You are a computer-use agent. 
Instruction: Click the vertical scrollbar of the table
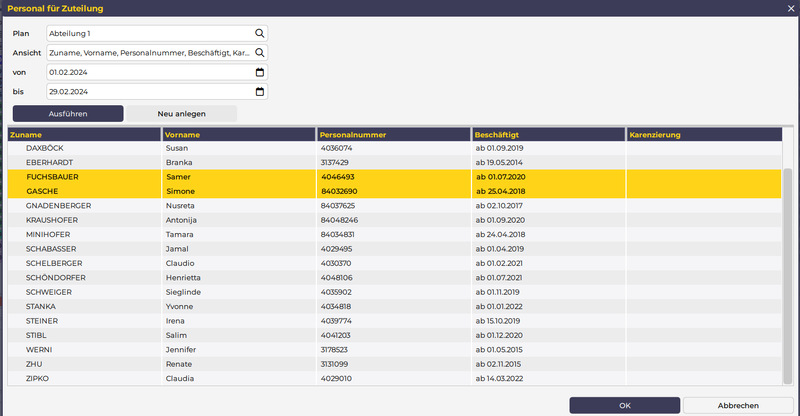(x=787, y=270)
